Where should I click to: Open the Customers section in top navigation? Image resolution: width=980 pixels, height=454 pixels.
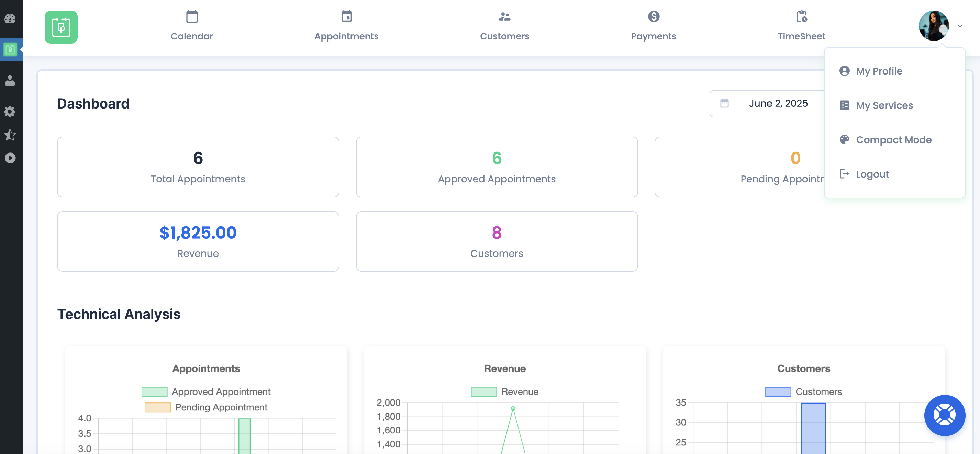coord(504,26)
